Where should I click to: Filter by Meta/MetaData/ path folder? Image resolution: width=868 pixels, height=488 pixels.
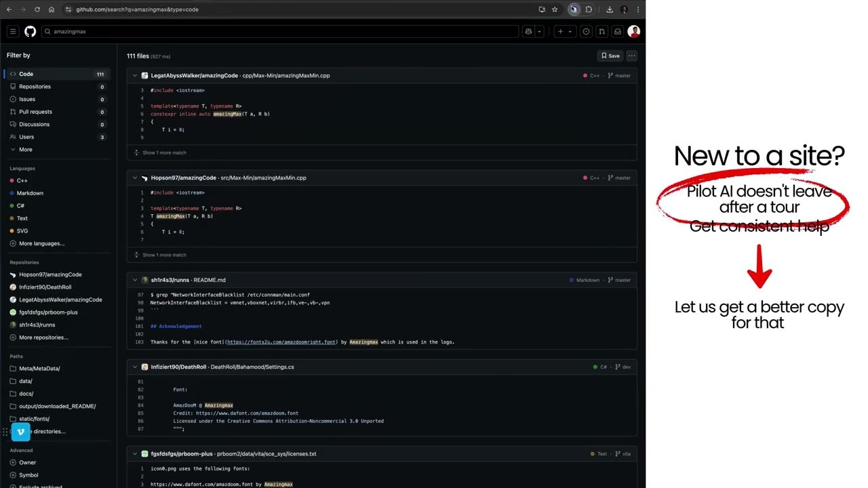coord(57,369)
